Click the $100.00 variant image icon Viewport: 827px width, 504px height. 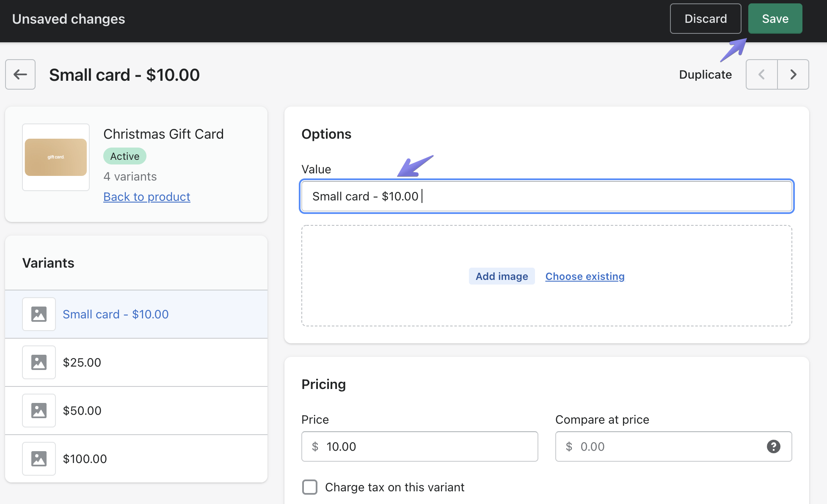click(x=39, y=459)
